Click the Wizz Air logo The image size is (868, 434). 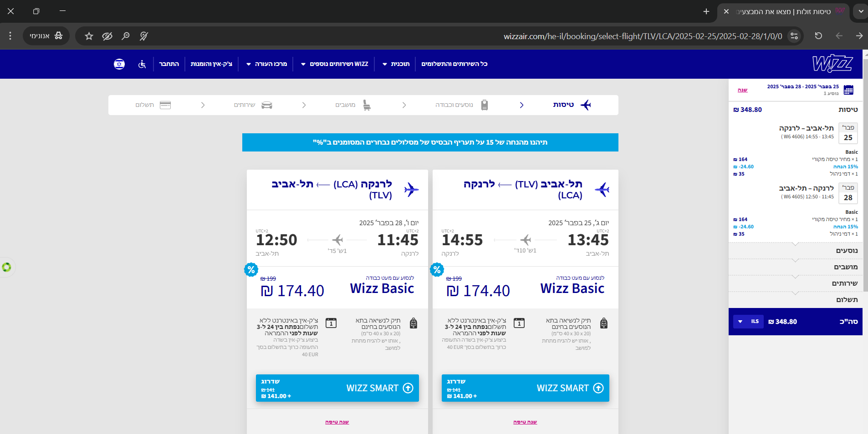tap(832, 64)
